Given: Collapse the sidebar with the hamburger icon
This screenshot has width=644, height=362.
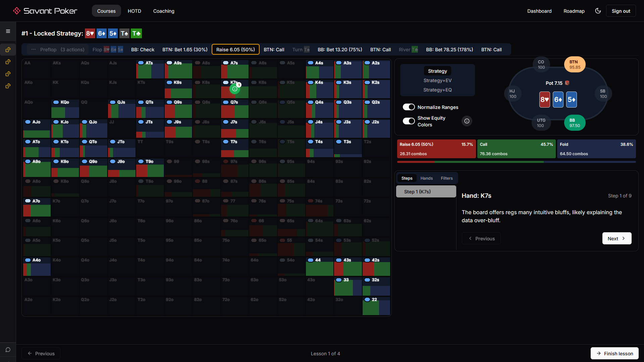Looking at the screenshot, I should (x=8, y=31).
